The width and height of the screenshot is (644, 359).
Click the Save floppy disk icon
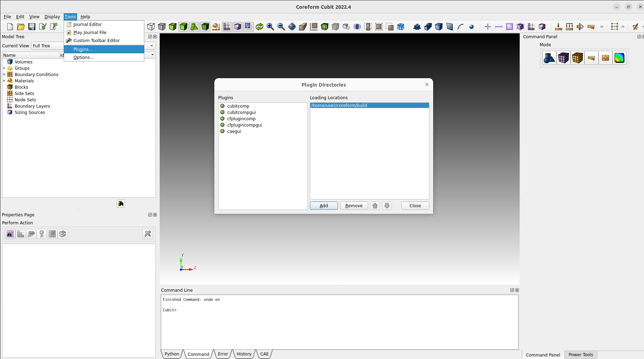pos(32,27)
